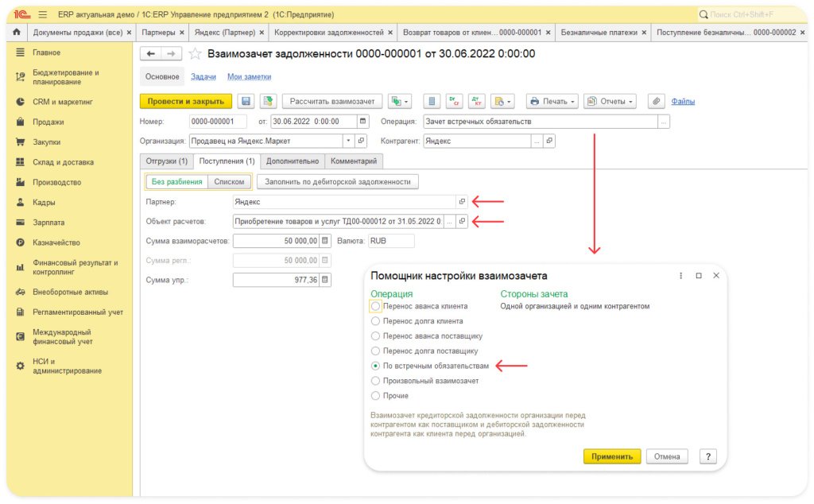This screenshot has width=814, height=504.
Task: Expand the Отчеты dropdown
Action: [610, 102]
